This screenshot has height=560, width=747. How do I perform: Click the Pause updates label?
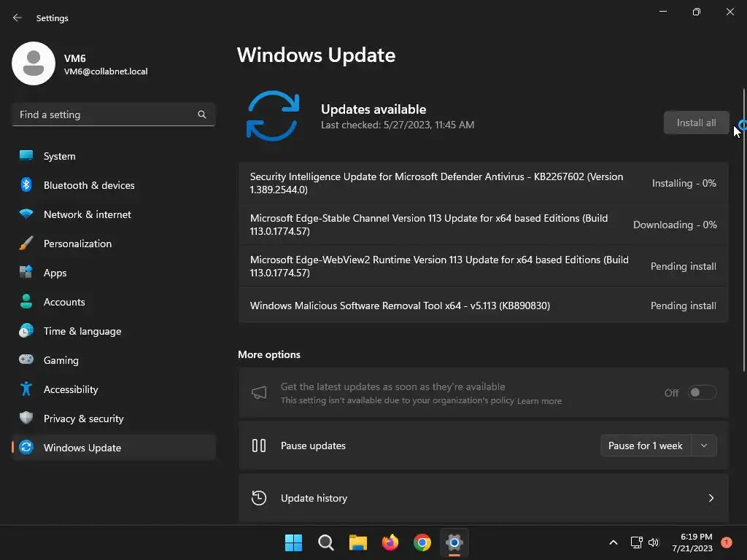[x=313, y=446]
